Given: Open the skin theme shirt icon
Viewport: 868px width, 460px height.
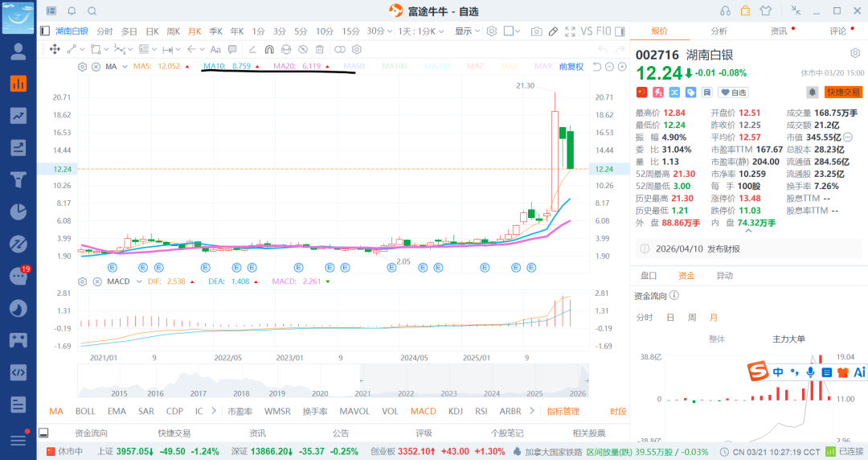Looking at the screenshot, I should (x=766, y=10).
